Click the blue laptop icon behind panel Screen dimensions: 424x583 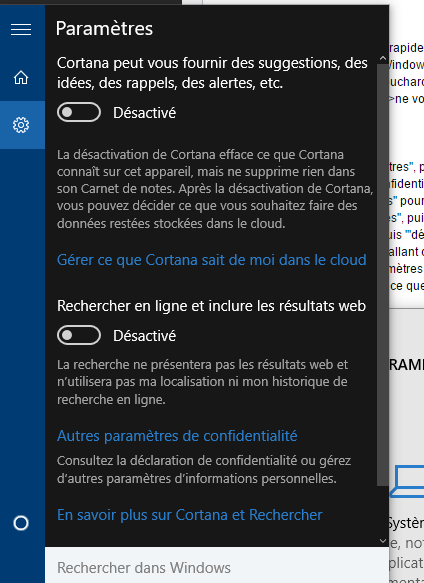click(407, 481)
